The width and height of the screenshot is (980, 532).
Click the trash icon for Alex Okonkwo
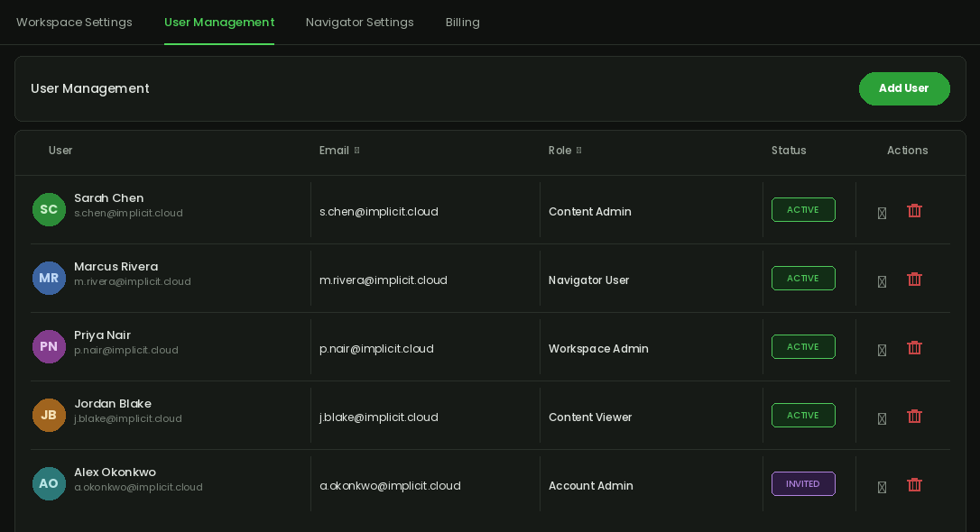(x=914, y=485)
